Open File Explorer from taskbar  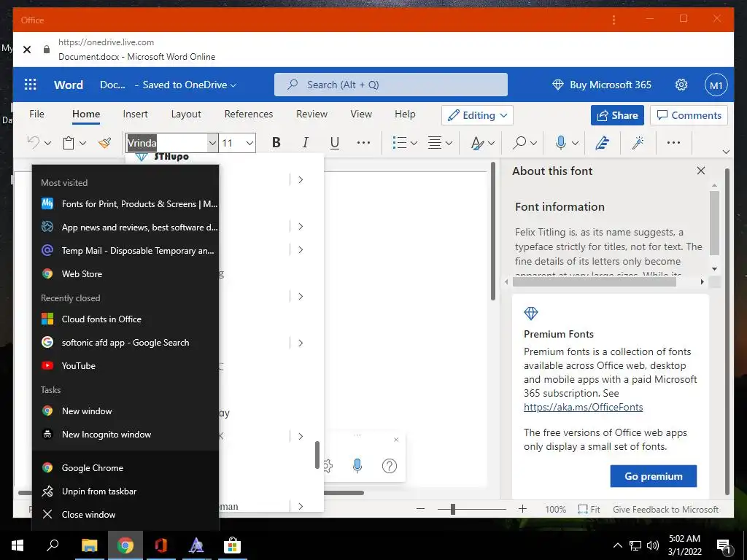(89, 545)
